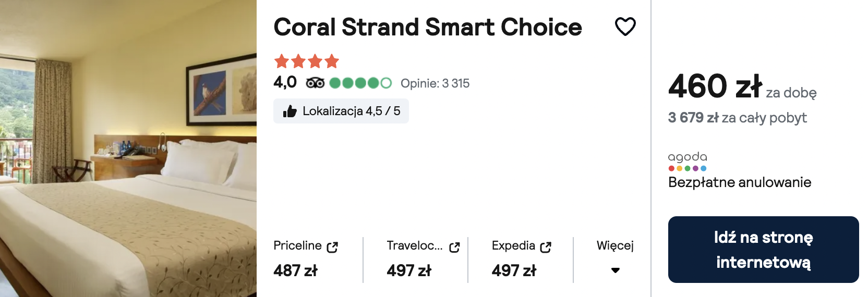This screenshot has width=868, height=297.
Task: Click the 460 zł za dobę price
Action: tap(742, 86)
